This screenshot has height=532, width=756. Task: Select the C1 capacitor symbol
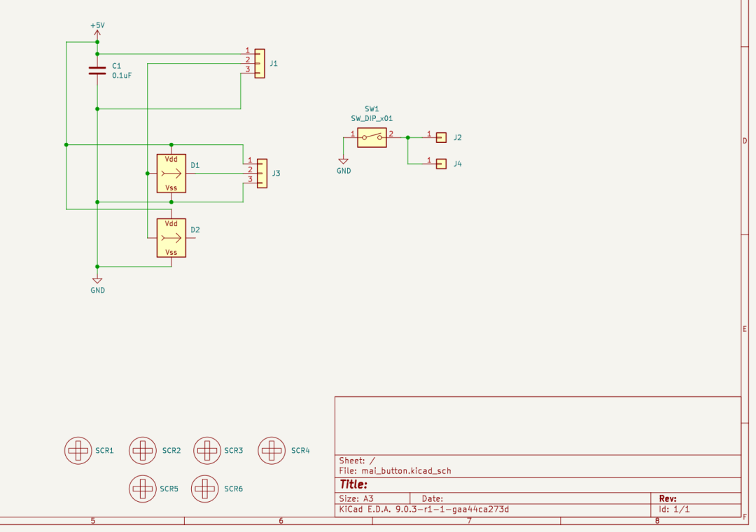point(97,71)
